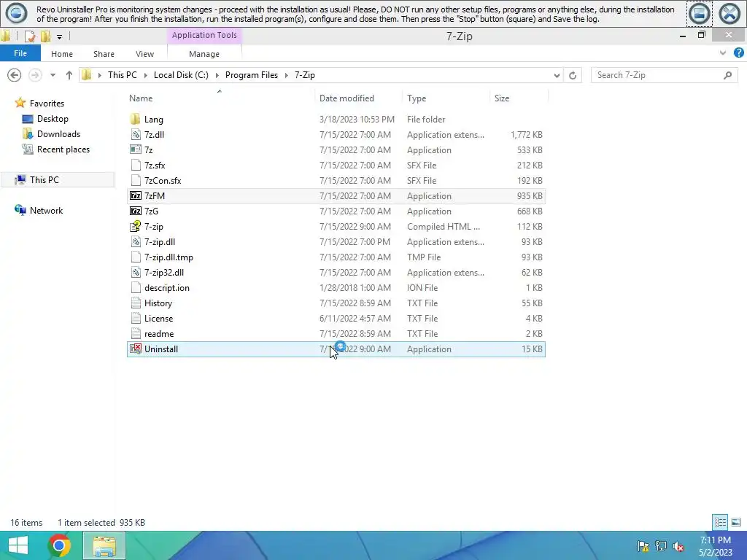
Task: Open the File ribbon tab
Action: point(20,53)
